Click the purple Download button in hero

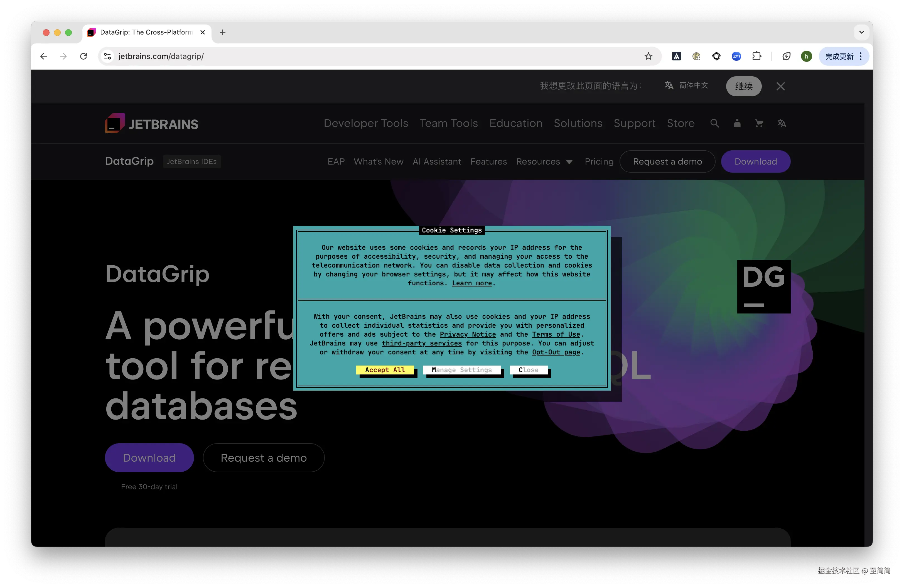(149, 457)
